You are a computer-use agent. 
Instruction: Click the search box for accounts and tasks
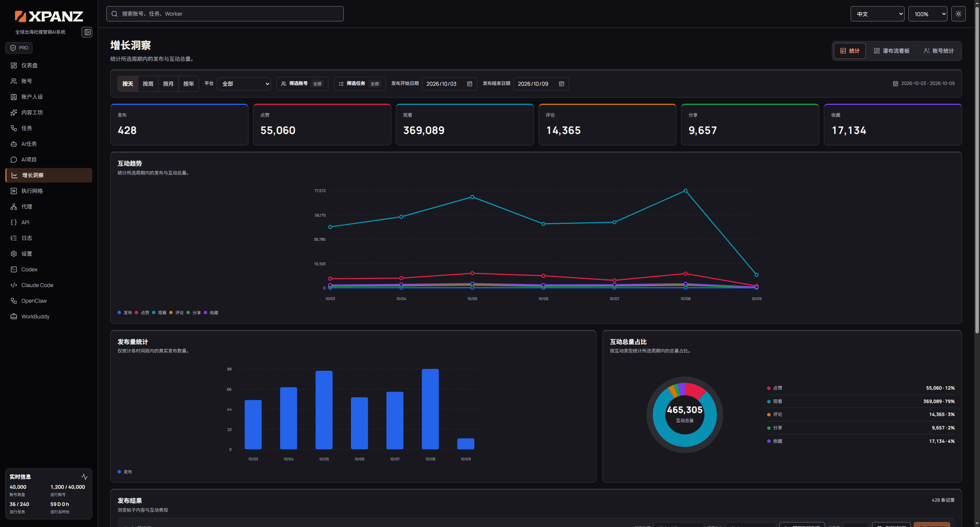tap(225, 14)
